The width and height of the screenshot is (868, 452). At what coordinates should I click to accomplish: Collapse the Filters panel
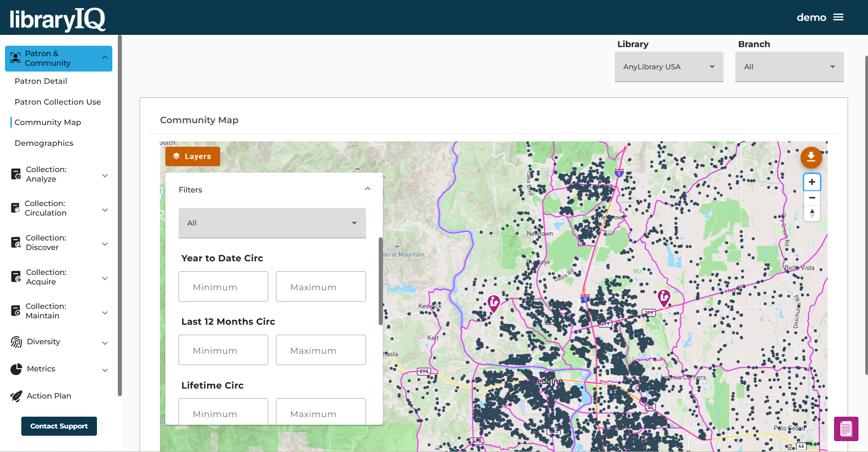[x=367, y=189]
